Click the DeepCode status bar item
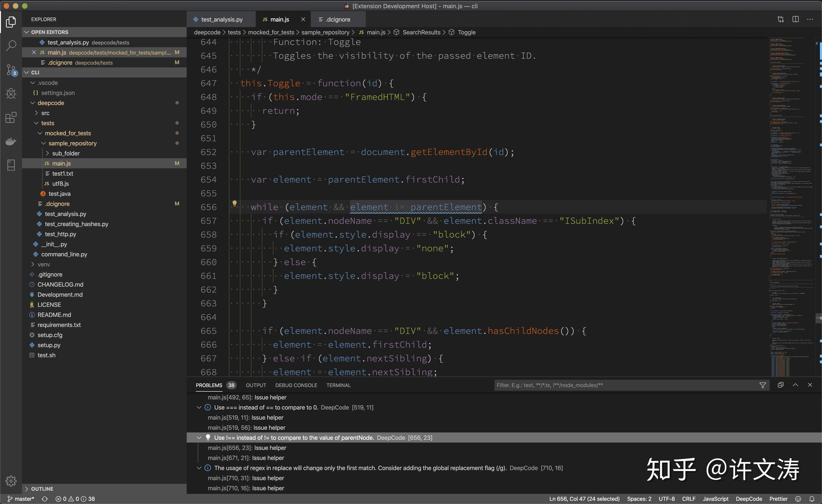This screenshot has width=822, height=504. 749,499
